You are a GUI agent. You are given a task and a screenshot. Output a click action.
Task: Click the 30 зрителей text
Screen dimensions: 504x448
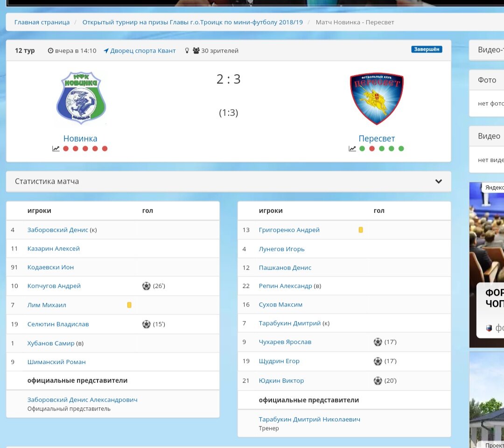click(220, 51)
